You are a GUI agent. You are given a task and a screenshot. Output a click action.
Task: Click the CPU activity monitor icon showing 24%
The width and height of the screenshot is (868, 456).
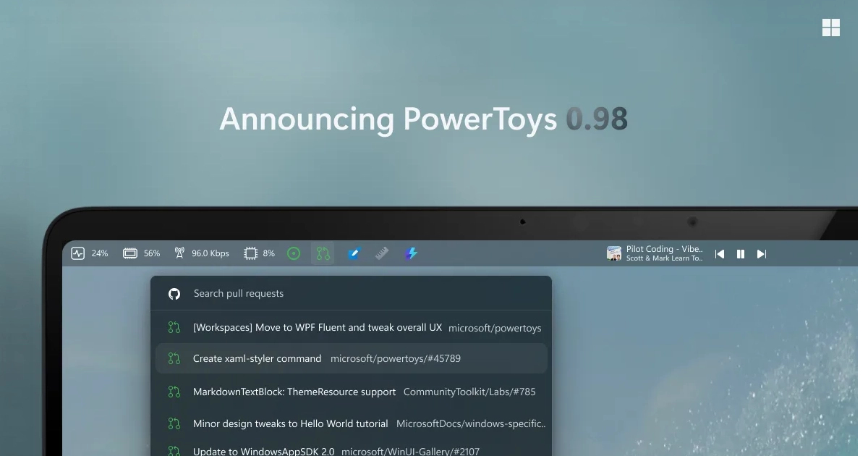78,253
